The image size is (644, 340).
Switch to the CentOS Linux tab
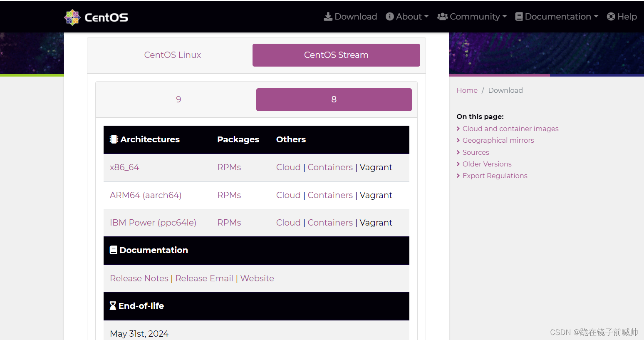173,55
